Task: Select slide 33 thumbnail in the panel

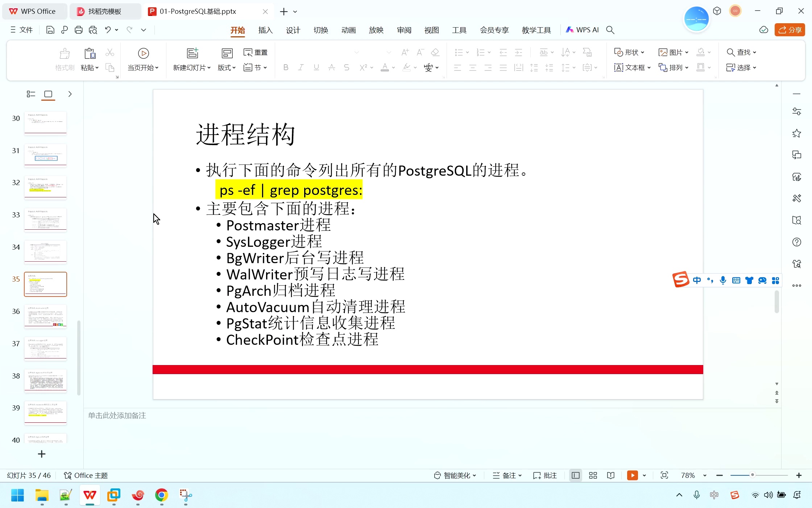Action: pos(45,219)
